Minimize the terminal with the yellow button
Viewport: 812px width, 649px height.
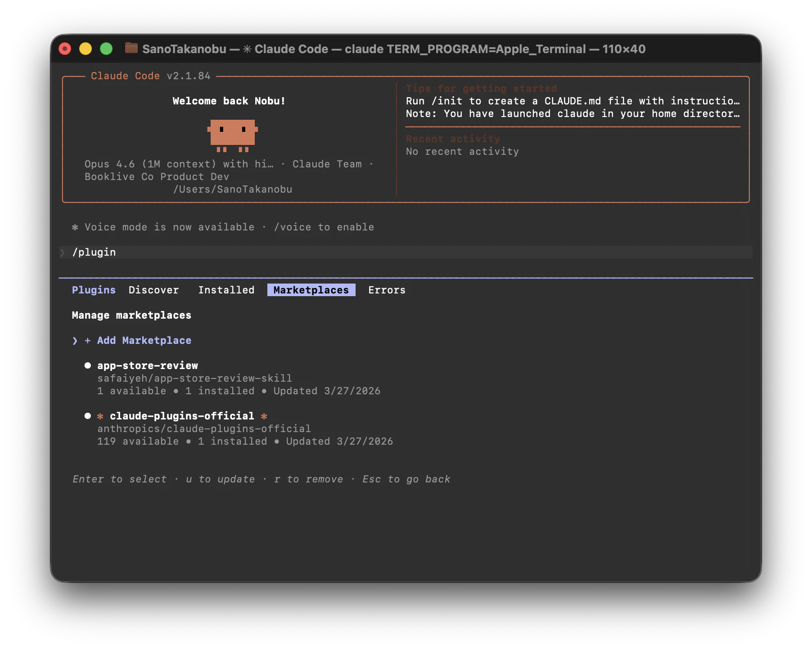[x=86, y=49]
